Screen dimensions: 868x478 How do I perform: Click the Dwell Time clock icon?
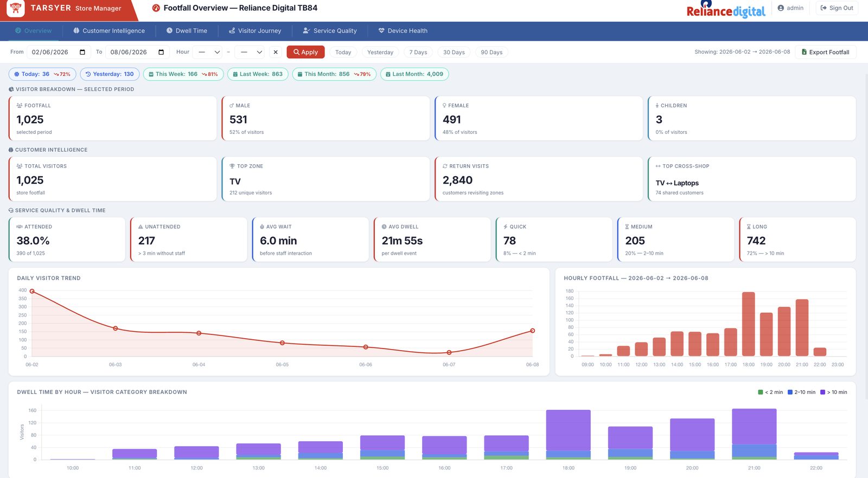pos(169,31)
